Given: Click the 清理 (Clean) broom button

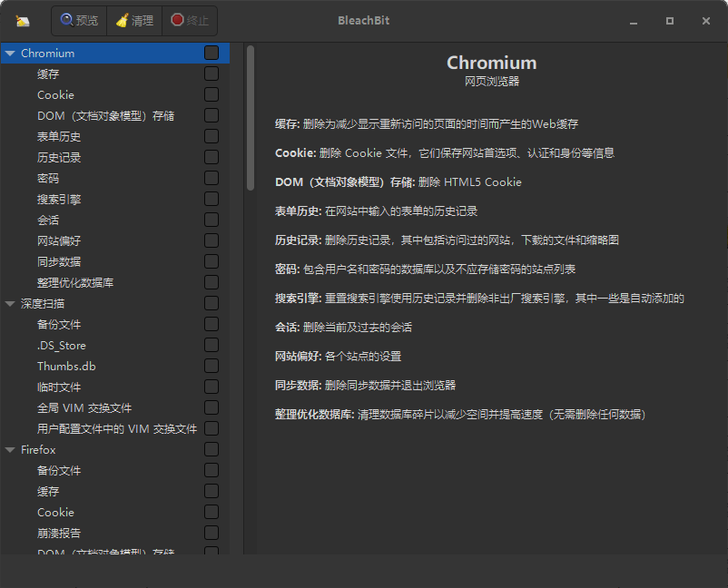Looking at the screenshot, I should 134,20.
